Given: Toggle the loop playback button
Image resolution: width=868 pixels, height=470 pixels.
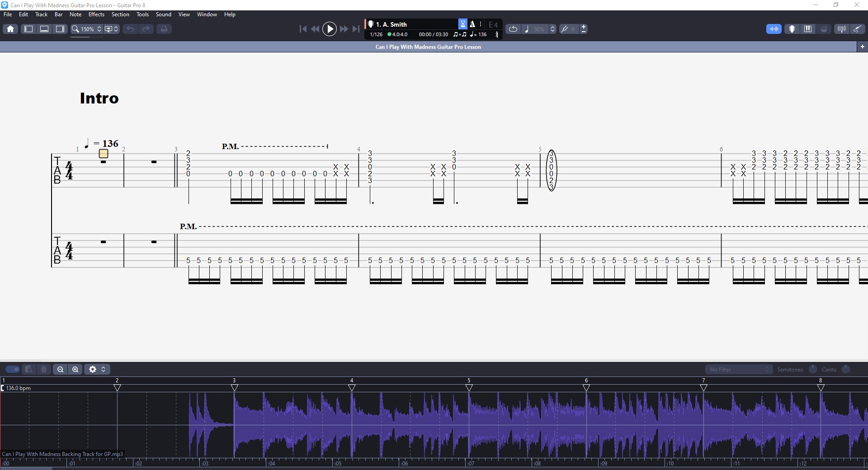Looking at the screenshot, I should (513, 29).
